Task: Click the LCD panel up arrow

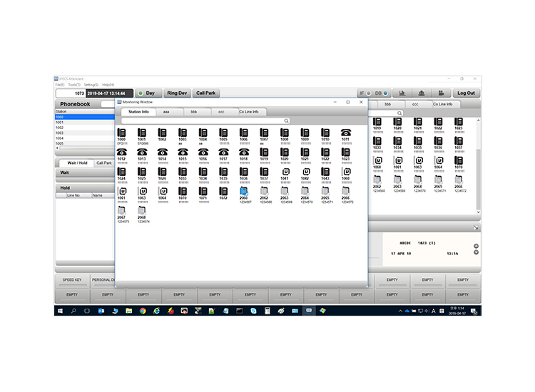Action: 476,246
